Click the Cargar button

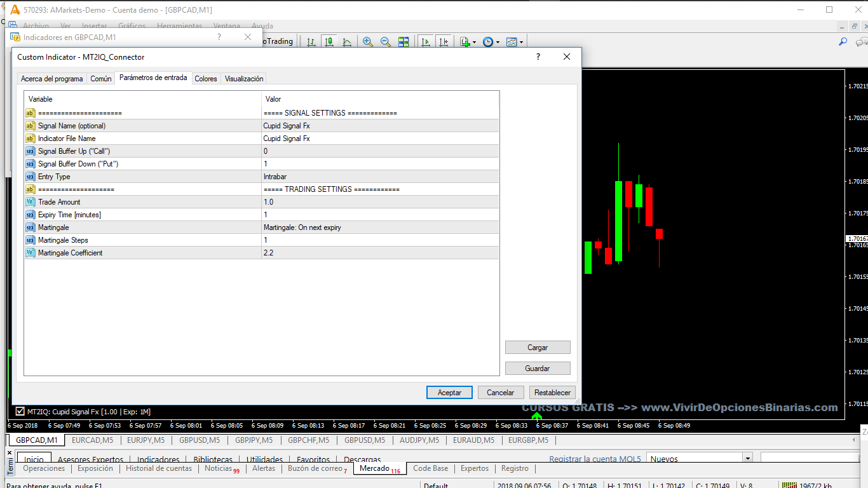538,348
